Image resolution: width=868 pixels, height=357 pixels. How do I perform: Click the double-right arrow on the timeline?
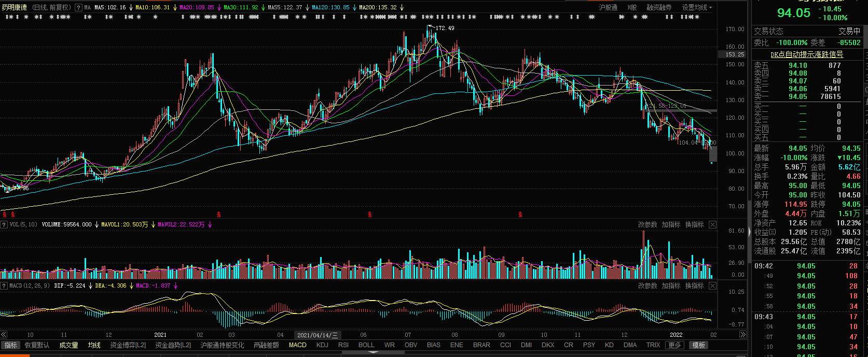pyautogui.click(x=743, y=335)
